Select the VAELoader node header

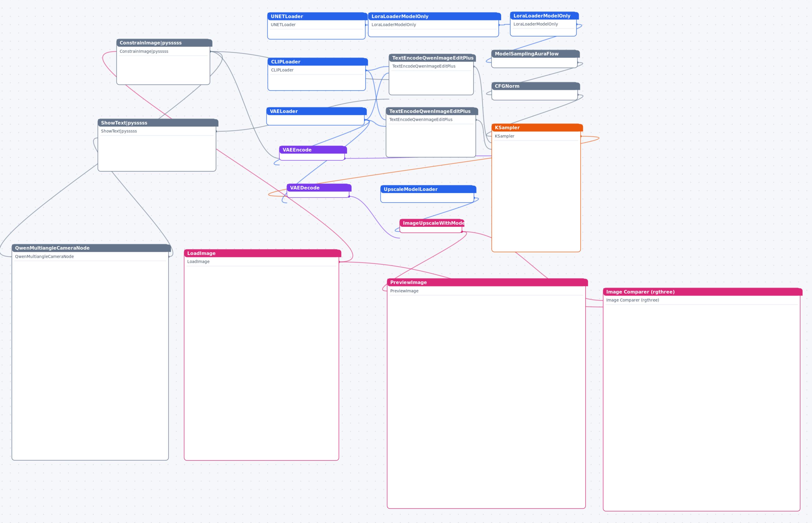316,112
